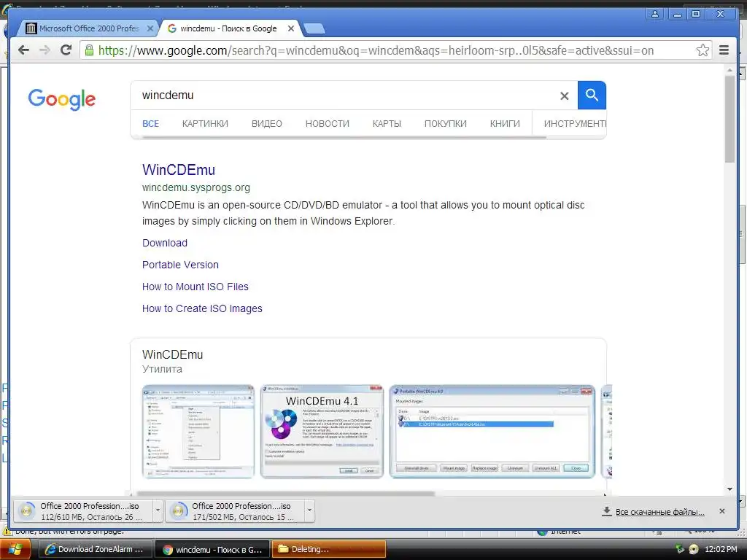Click the 'Утилита' subtitle text
This screenshot has height=560, width=747.
coord(162,369)
